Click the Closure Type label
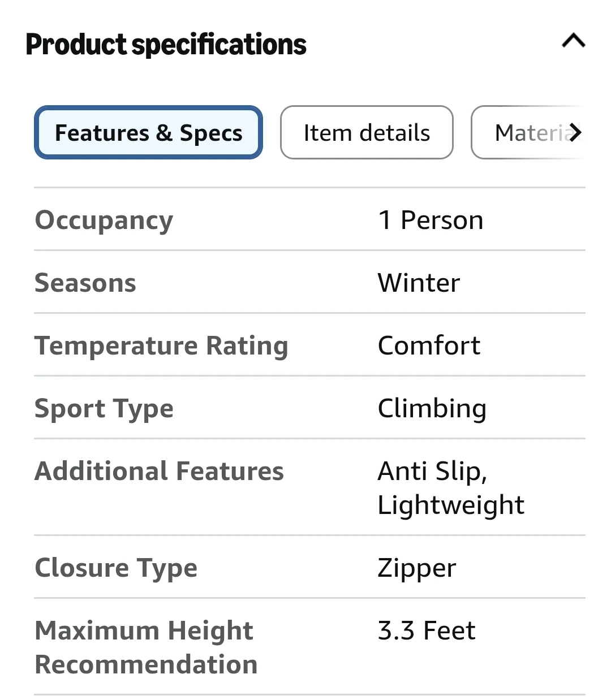This screenshot has width=611, height=700. tap(116, 568)
